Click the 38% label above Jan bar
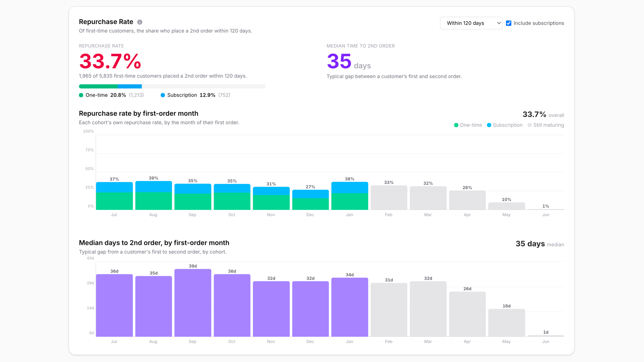Viewport: 644px width, 362px height. pos(350,179)
